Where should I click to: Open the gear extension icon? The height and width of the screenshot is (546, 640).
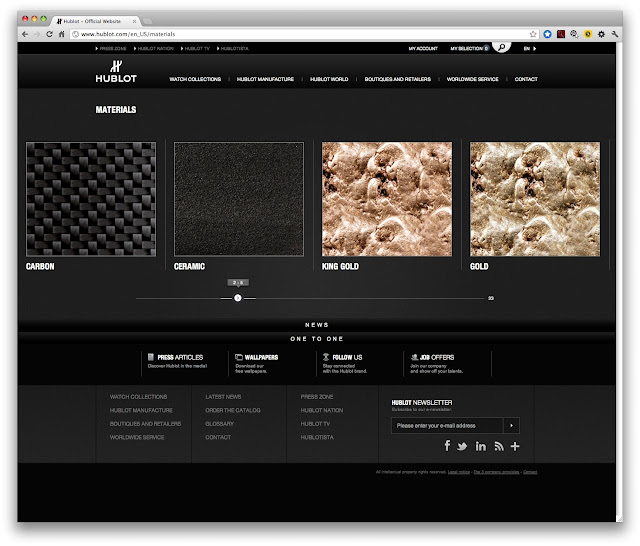click(x=601, y=34)
